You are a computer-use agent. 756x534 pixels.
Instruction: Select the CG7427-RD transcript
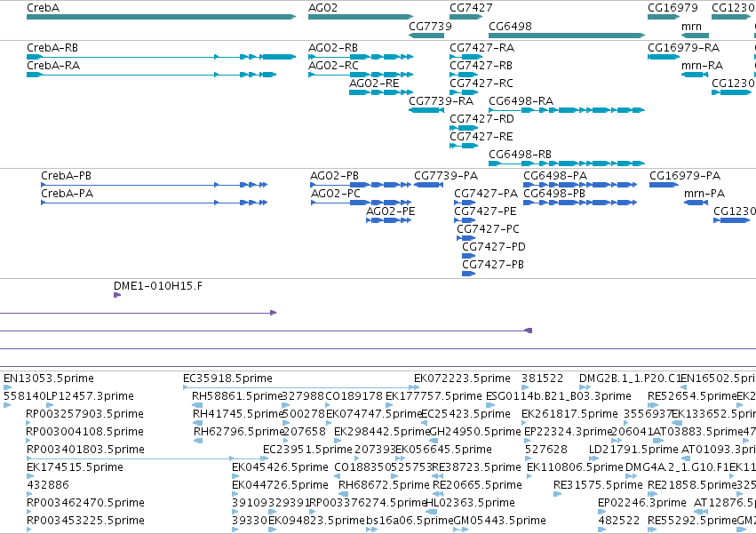464,128
